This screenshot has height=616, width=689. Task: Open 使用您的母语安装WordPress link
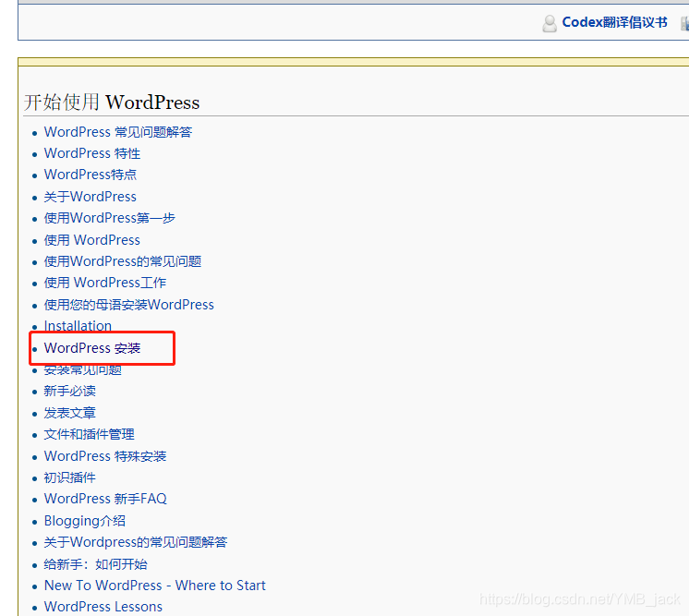(x=128, y=305)
